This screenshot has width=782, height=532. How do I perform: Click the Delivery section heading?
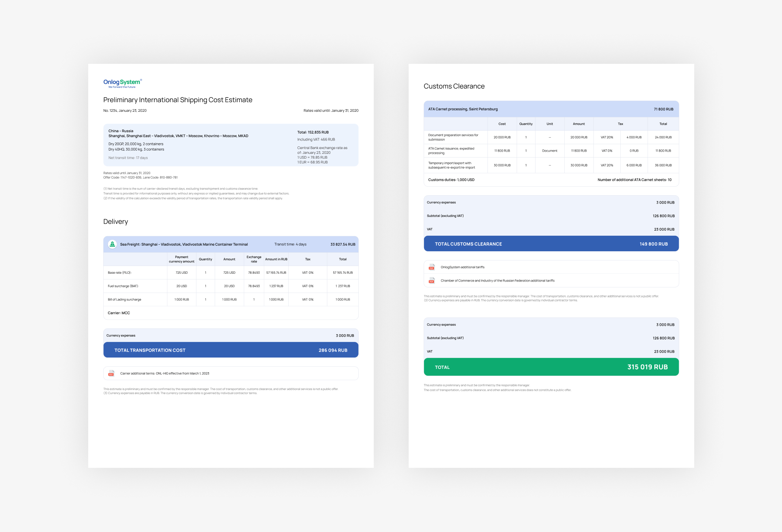(116, 222)
